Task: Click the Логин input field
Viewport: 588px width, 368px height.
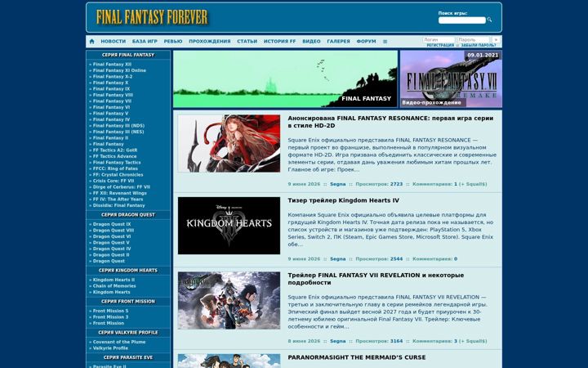Action: point(439,39)
